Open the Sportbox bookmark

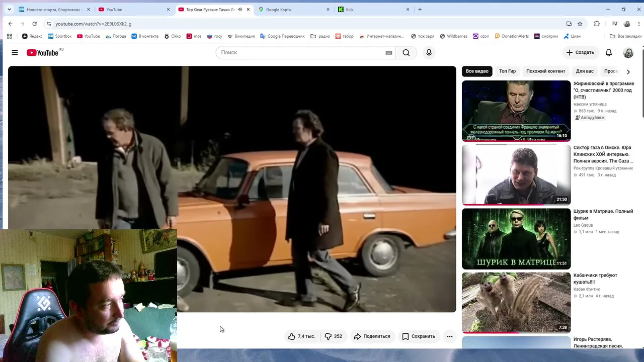60,36
